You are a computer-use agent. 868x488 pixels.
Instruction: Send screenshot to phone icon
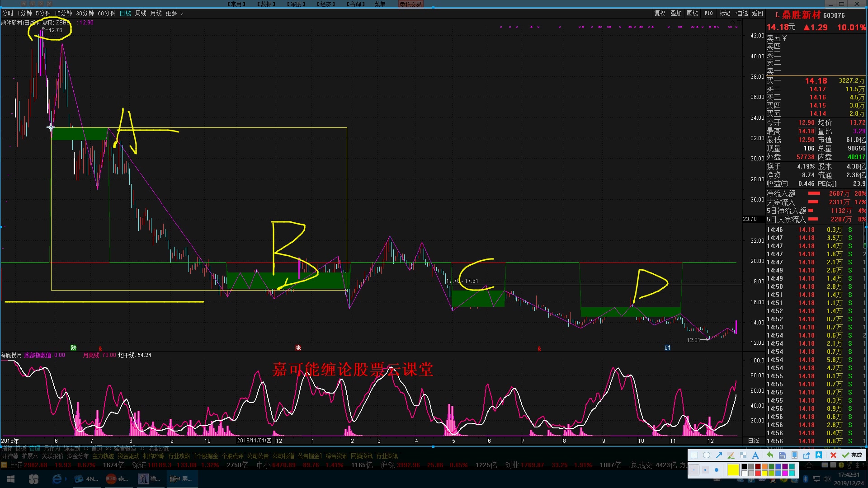coord(794,455)
